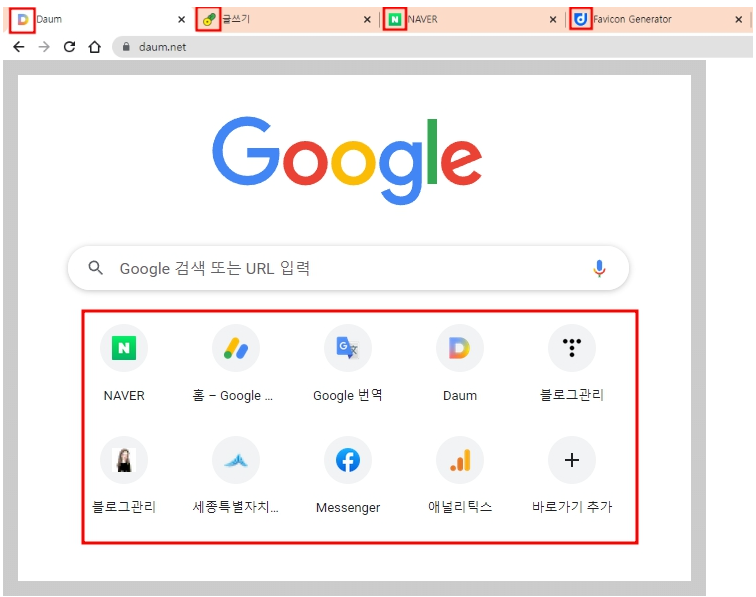
Task: Click the NAVER label under the shortcut
Action: point(124,395)
